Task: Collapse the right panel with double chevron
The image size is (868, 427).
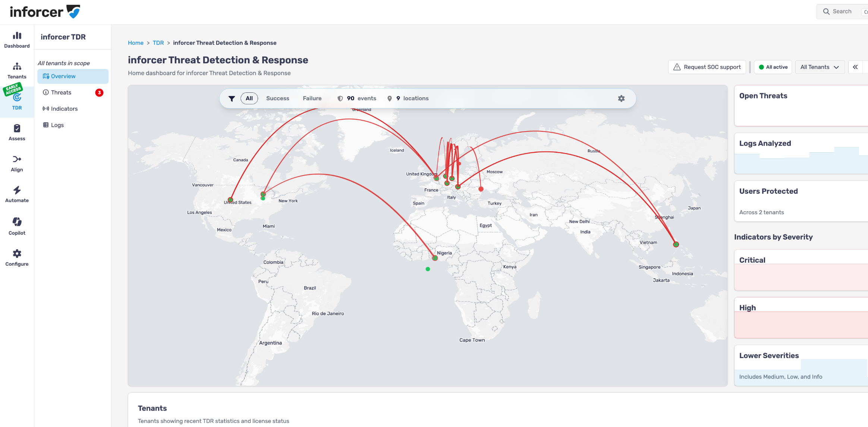Action: [855, 67]
